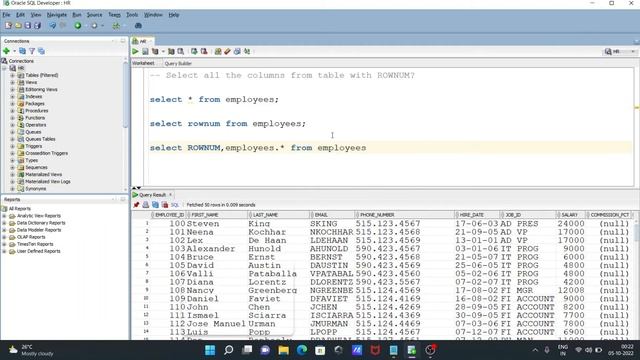Image resolution: width=640 pixels, height=360 pixels.
Task: Select the OLAP Reports tree item
Action: pyautogui.click(x=31, y=237)
